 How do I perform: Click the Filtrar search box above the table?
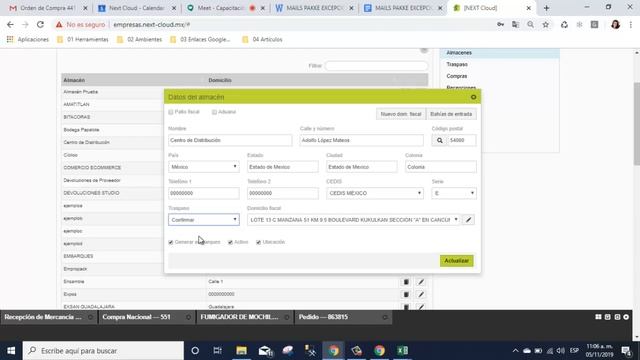point(376,66)
